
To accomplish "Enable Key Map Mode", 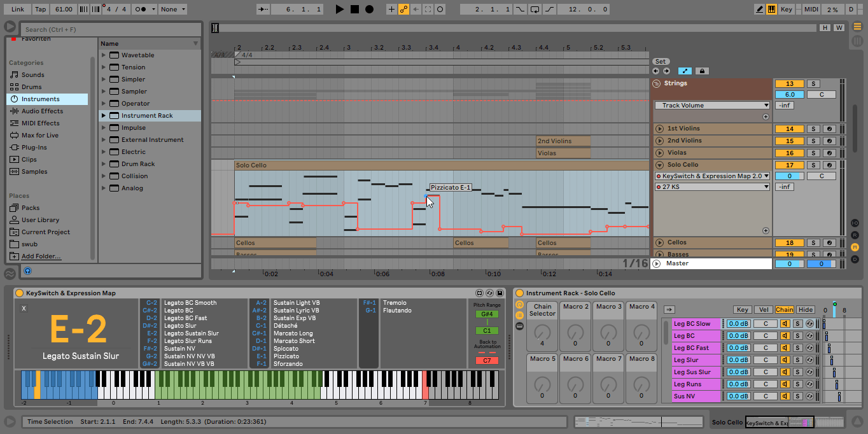I will click(787, 10).
